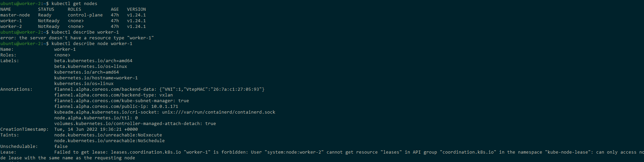Image resolution: width=644 pixels, height=162 pixels.
Task: Click the Unschedulable value 'false'
Action: (x=61, y=147)
